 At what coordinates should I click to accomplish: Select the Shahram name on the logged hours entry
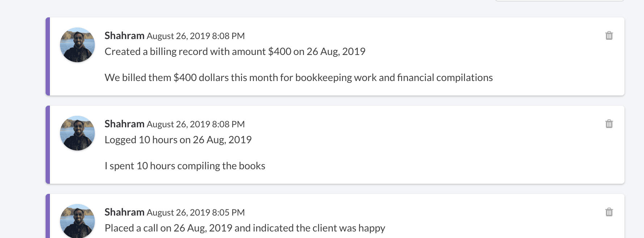[x=124, y=124]
